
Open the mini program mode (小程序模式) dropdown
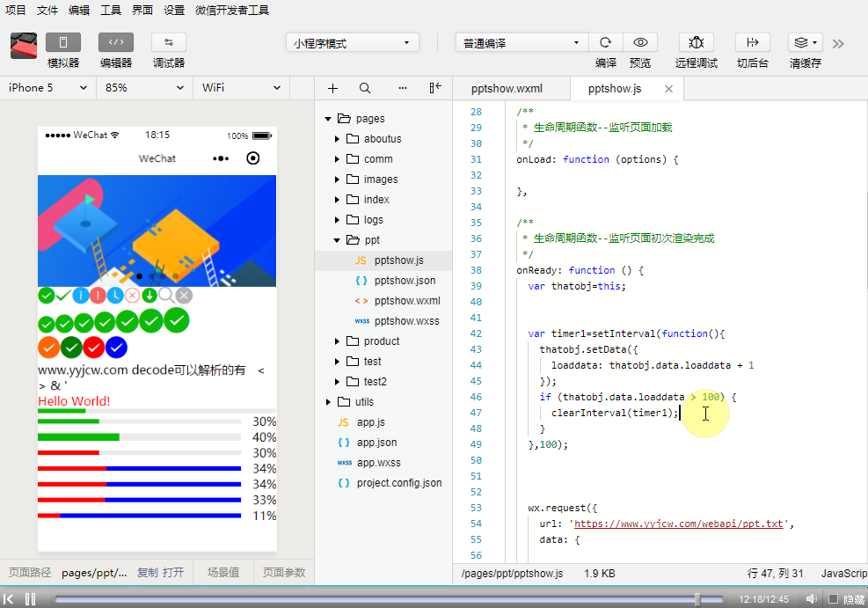click(x=352, y=42)
